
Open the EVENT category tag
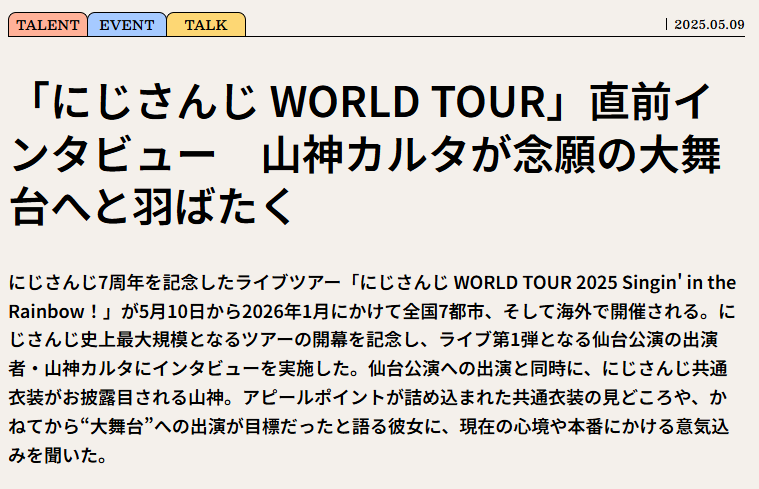(x=127, y=25)
